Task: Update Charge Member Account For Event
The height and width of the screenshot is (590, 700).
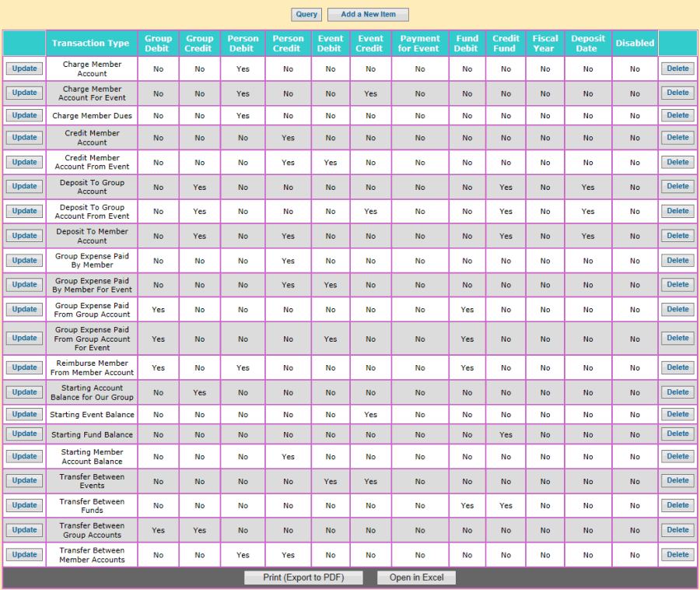Action: pos(25,93)
